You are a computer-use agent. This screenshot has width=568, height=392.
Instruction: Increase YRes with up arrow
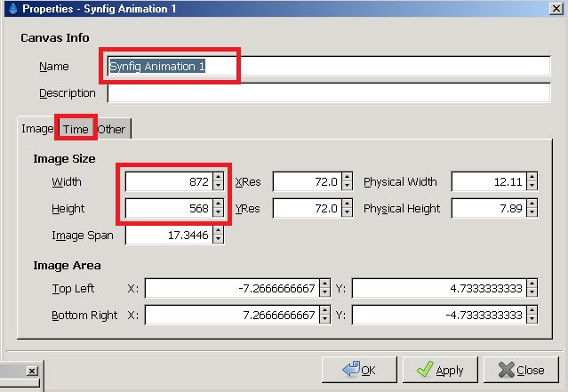click(x=347, y=204)
